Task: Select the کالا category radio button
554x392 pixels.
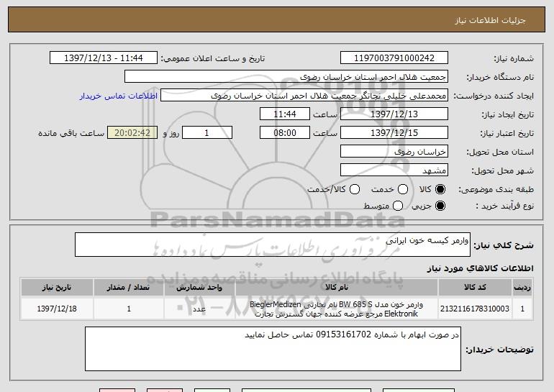Action: click(440, 189)
